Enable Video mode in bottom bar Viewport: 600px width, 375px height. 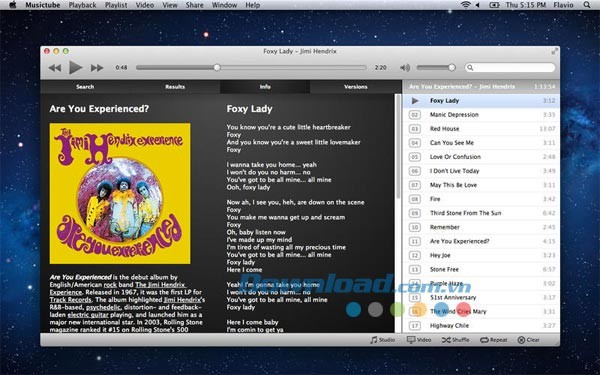[419, 340]
